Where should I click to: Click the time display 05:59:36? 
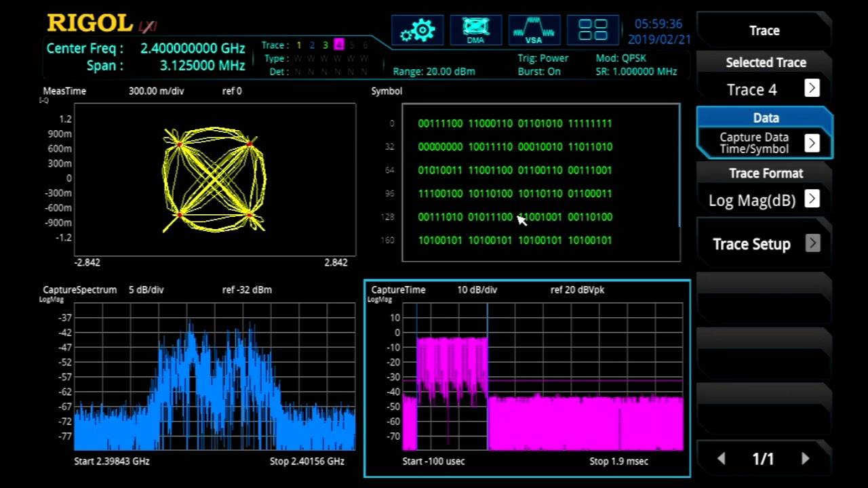(x=658, y=24)
